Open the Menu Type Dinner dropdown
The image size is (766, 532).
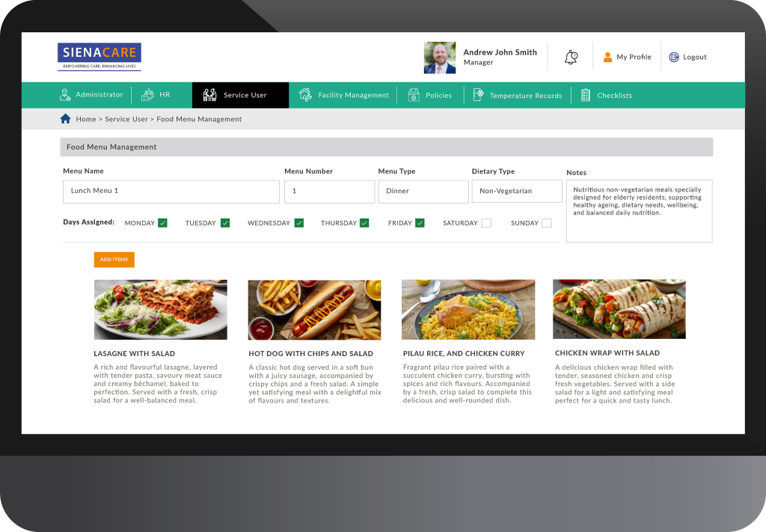tap(423, 191)
